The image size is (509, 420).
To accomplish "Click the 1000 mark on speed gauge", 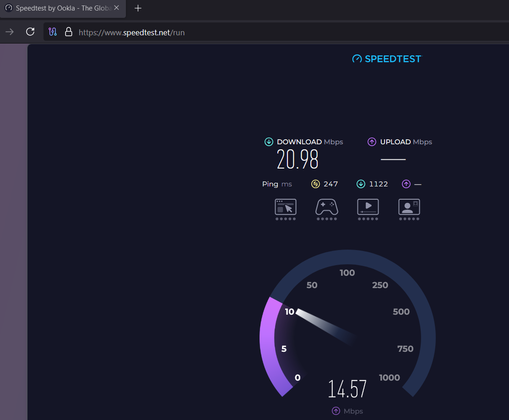I will click(x=390, y=377).
